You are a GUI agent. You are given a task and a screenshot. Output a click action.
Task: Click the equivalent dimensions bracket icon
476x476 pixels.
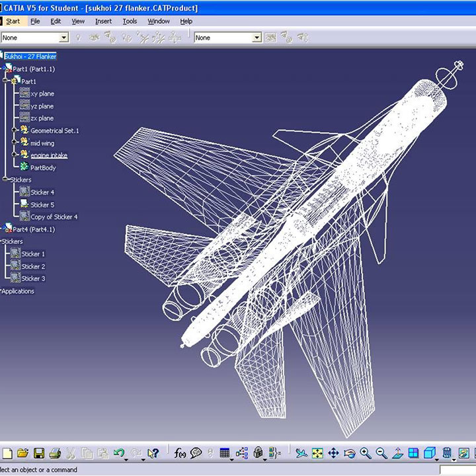click(274, 454)
